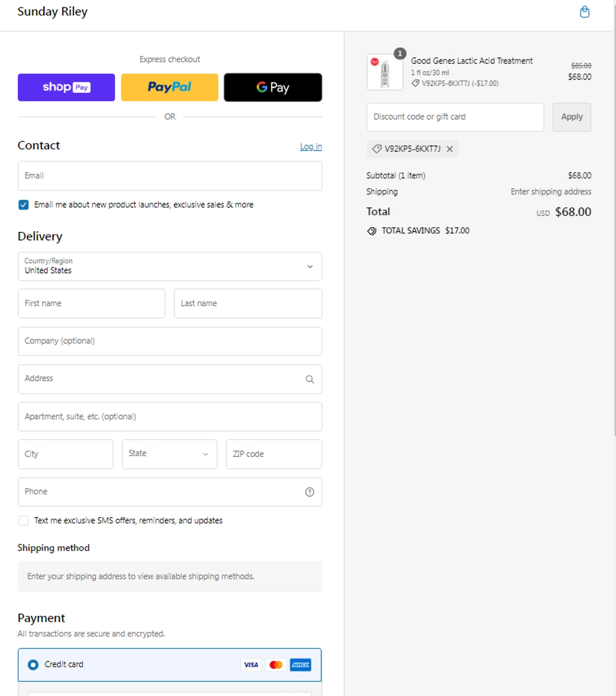Click the shipping methods notice box
The width and height of the screenshot is (616, 696).
click(170, 576)
